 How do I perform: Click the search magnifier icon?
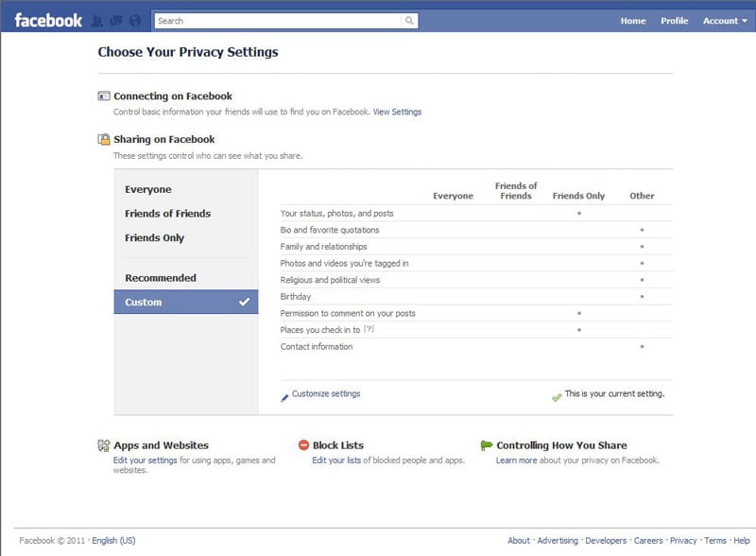coord(409,21)
